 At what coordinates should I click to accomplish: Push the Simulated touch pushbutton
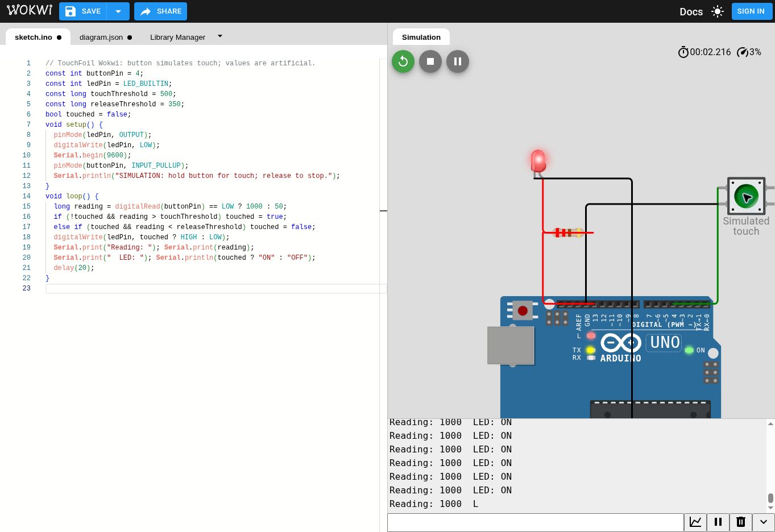(746, 197)
